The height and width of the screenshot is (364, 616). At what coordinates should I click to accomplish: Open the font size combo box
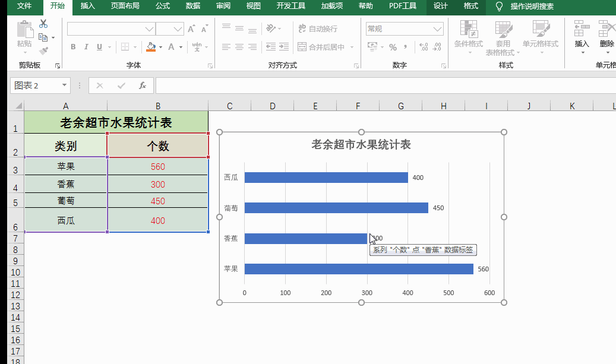[x=170, y=29]
